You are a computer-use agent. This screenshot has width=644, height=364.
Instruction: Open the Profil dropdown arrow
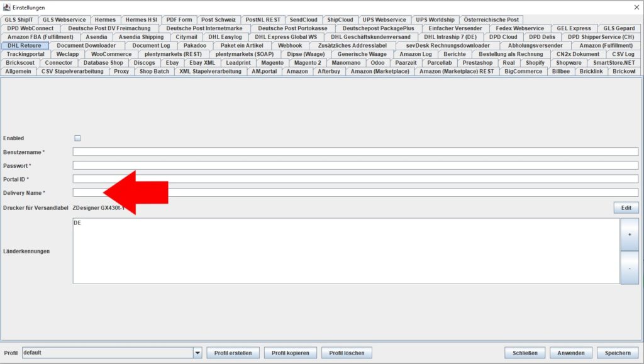click(x=197, y=353)
